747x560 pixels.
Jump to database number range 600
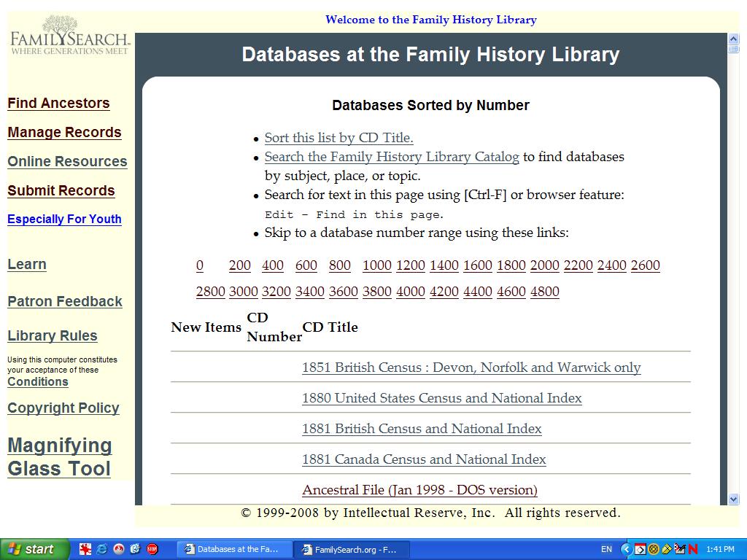pos(306,265)
